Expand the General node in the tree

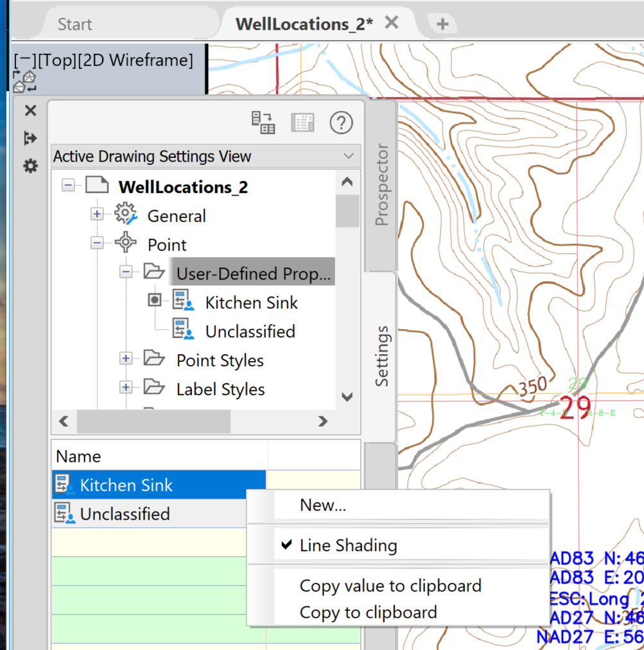(x=97, y=215)
